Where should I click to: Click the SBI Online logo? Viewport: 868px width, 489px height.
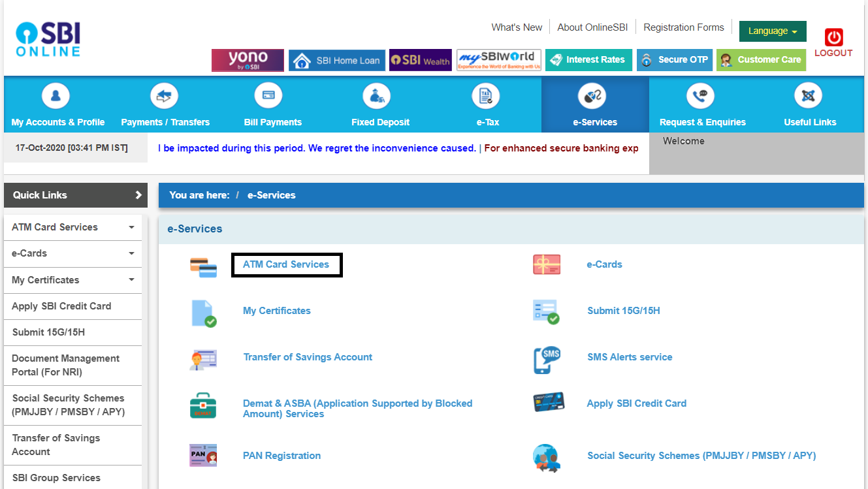(x=48, y=40)
